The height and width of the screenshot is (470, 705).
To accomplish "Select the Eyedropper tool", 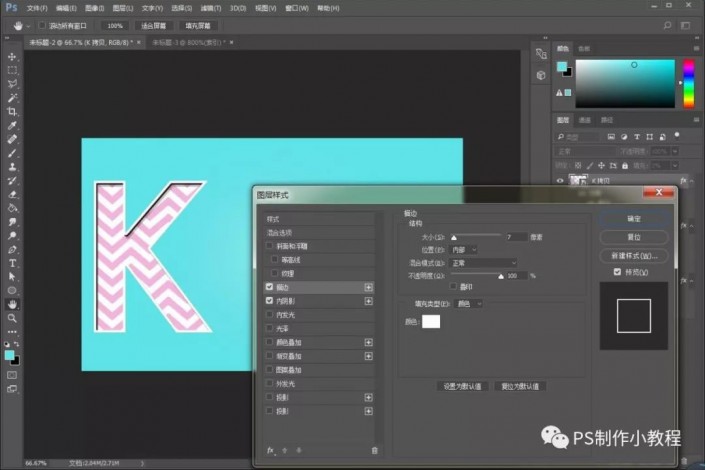I will coord(12,125).
